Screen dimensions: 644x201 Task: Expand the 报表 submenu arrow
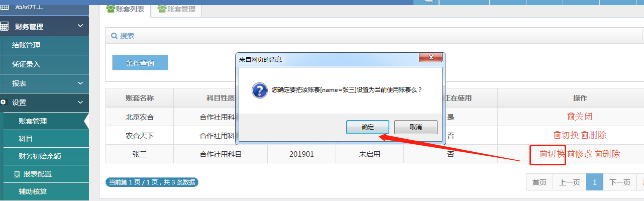pyautogui.click(x=80, y=83)
